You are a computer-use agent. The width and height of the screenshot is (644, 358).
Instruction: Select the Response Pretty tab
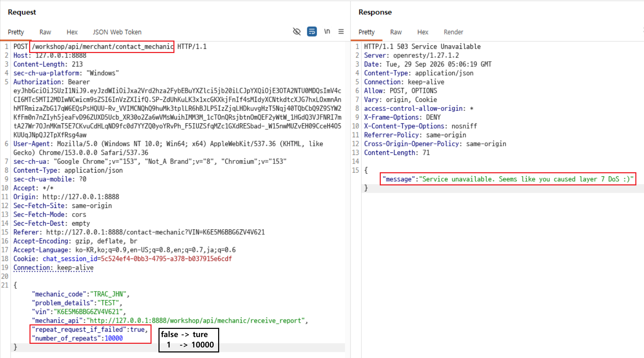pos(367,32)
